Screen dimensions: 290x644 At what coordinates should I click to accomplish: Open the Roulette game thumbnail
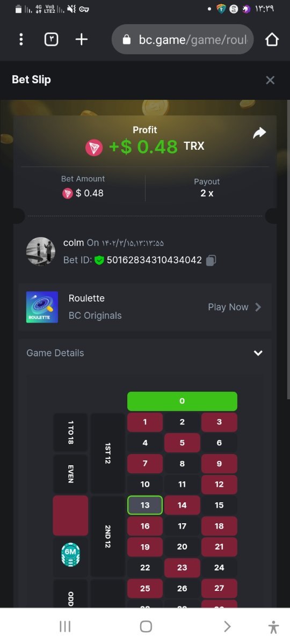[42, 307]
